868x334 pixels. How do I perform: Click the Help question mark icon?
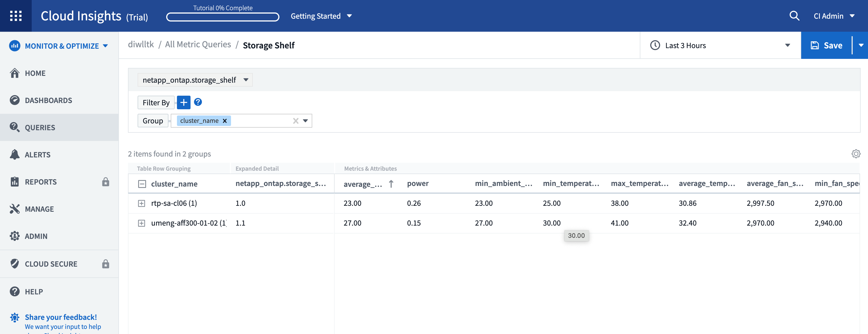[x=198, y=101]
